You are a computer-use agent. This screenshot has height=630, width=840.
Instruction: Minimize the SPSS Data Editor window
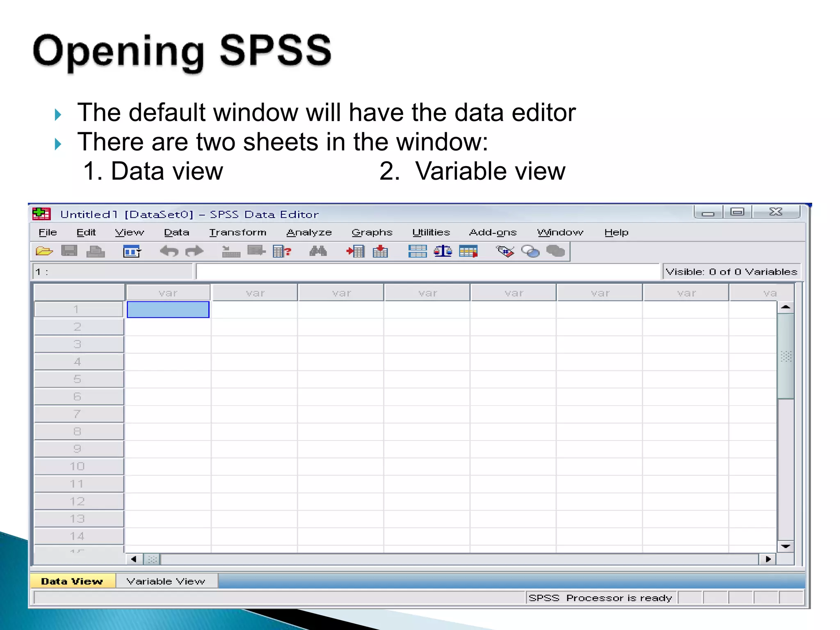[708, 212]
